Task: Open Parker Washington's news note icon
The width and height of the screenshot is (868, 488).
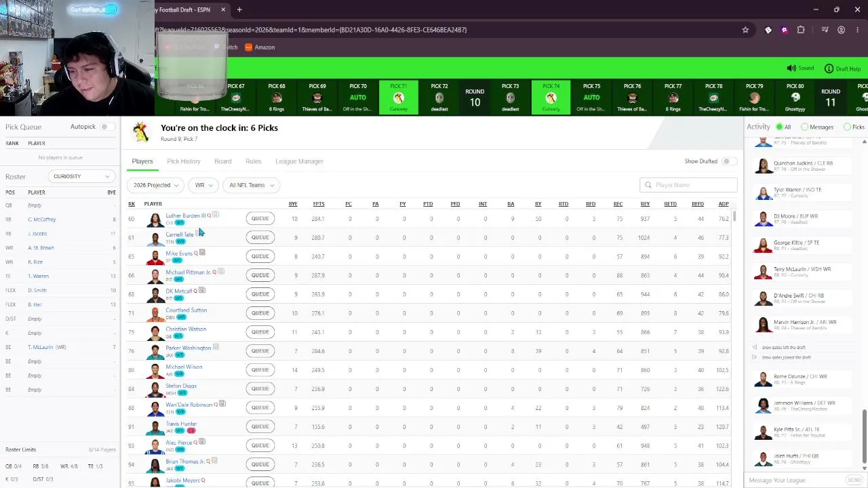Action: click(x=216, y=348)
